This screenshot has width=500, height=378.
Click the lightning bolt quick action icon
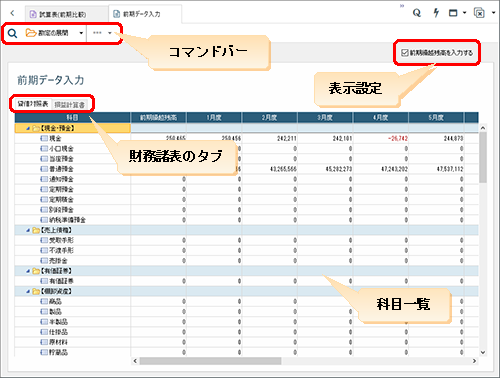pyautogui.click(x=436, y=13)
